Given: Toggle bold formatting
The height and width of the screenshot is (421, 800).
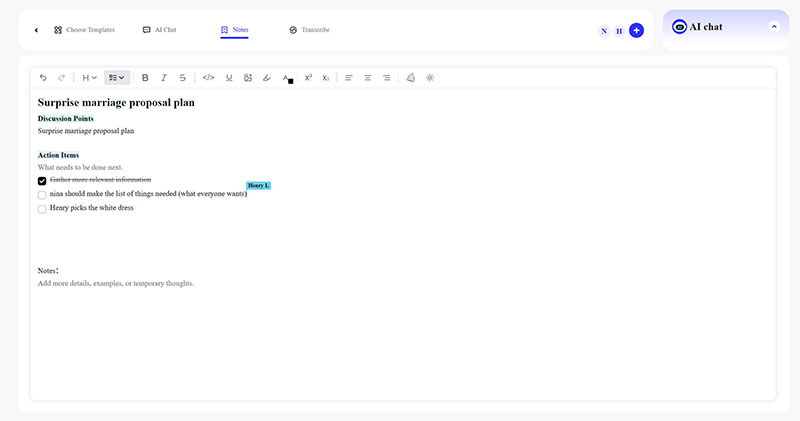Looking at the screenshot, I should [x=145, y=77].
